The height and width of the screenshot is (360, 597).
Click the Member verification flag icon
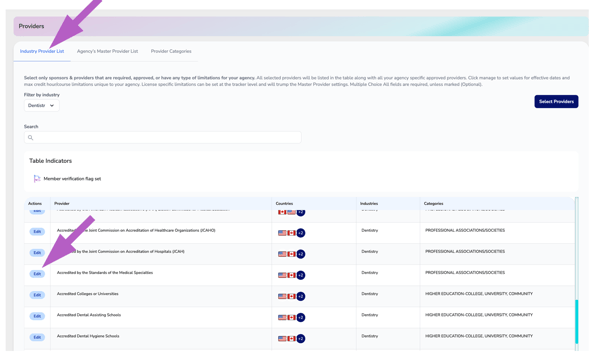[x=37, y=178]
